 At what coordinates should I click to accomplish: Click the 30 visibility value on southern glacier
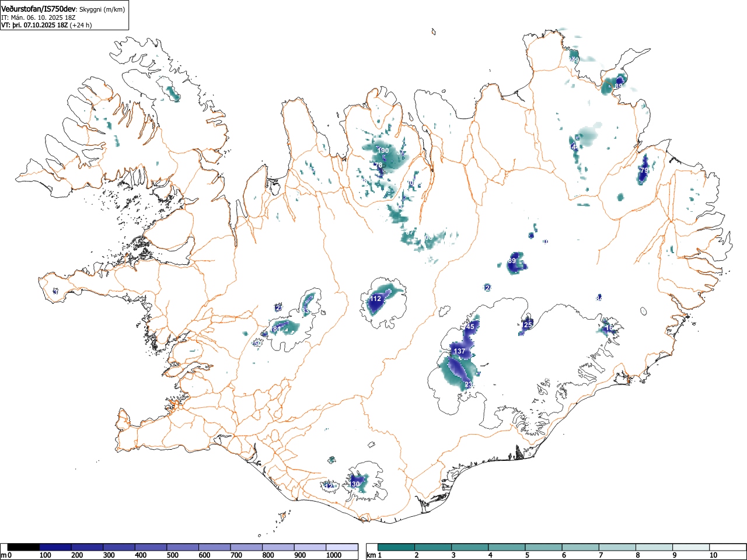(x=356, y=484)
